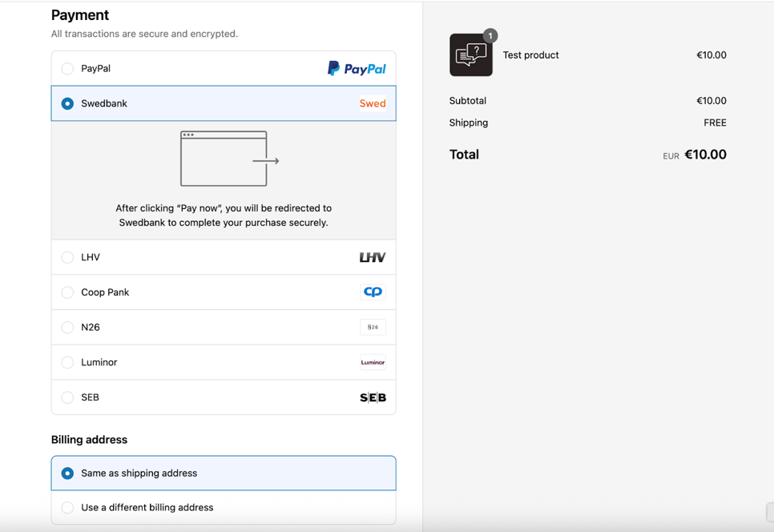
Task: Click the Luminor option label
Action: pyautogui.click(x=99, y=362)
